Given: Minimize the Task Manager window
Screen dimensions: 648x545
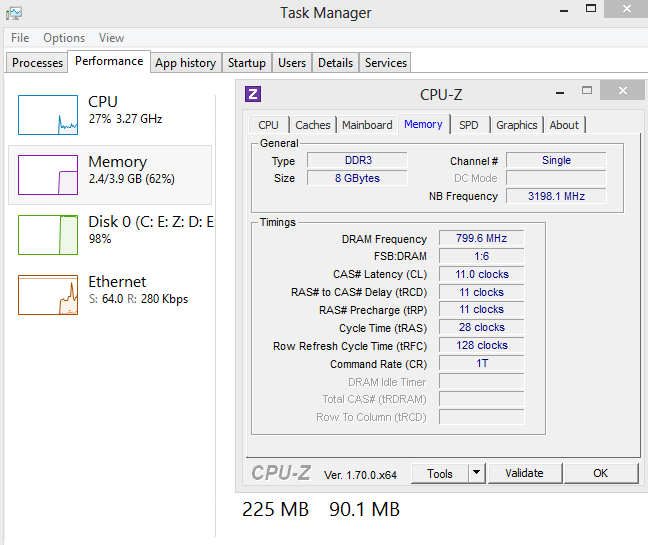Looking at the screenshot, I should [x=564, y=10].
